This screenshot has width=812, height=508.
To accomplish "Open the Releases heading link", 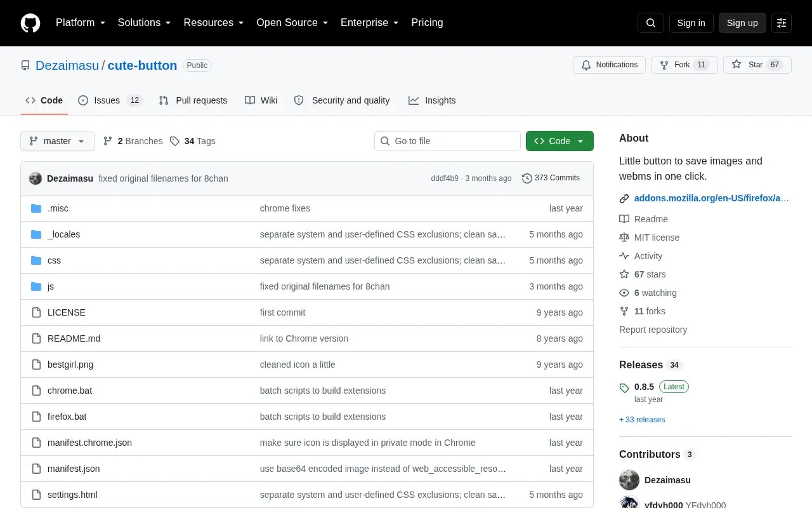I will coord(650,365).
